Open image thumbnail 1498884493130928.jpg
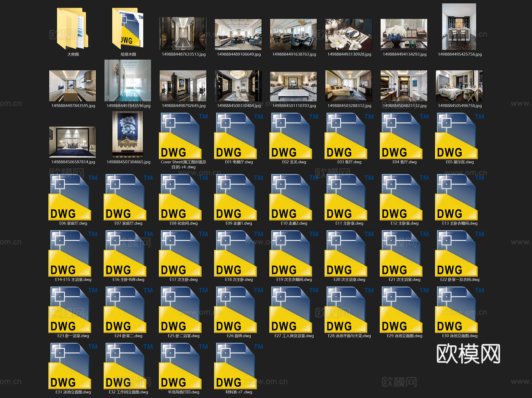The height and width of the screenshot is (398, 532). [x=349, y=35]
